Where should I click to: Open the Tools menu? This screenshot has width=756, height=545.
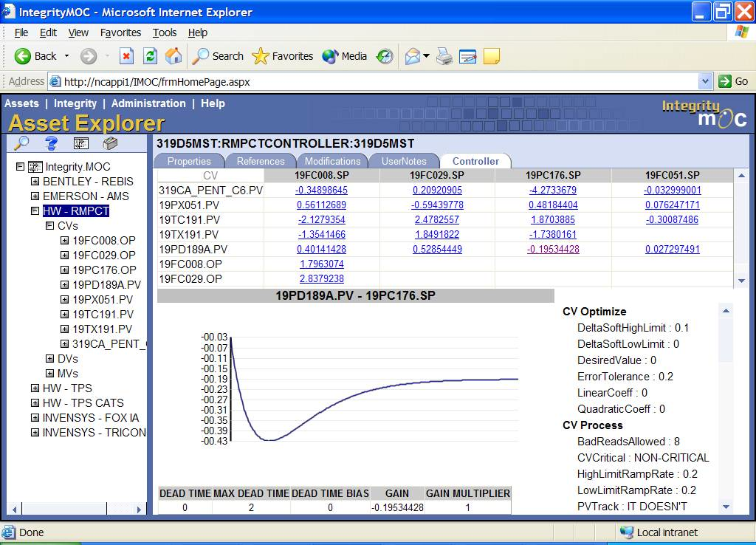coord(164,32)
